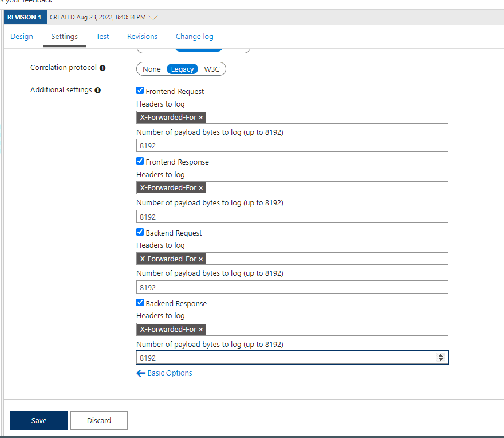
Task: Focus Backend Request payload bytes field
Action: click(292, 287)
